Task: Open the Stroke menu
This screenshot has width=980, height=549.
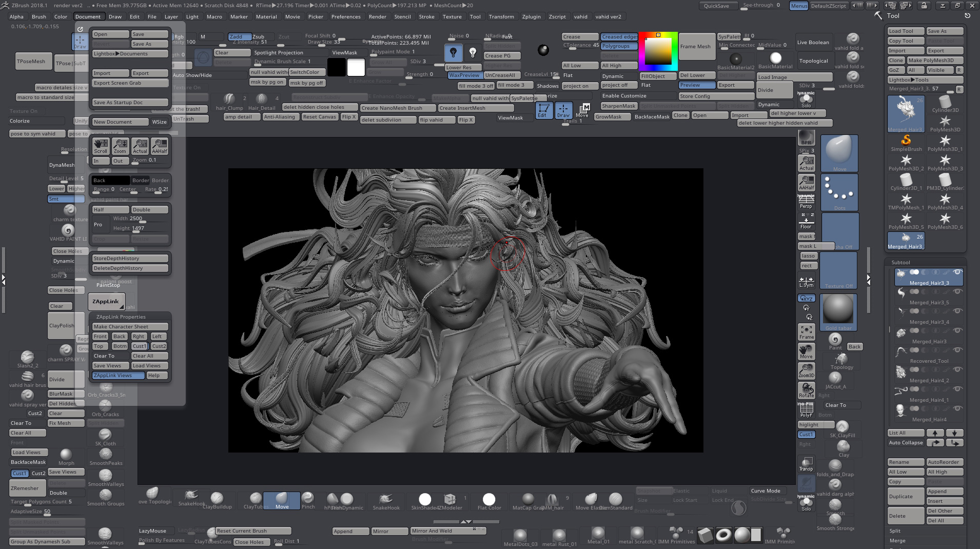Action: coord(426,16)
